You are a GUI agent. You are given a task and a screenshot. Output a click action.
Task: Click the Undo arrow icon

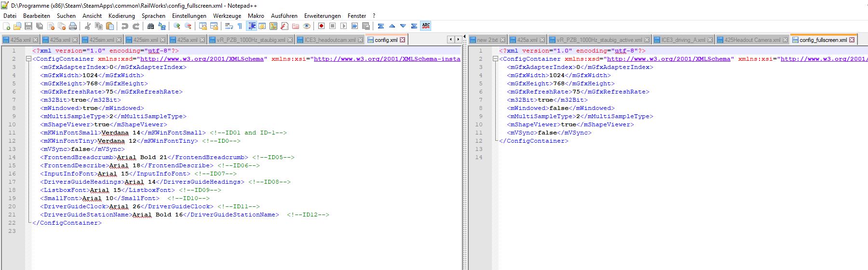click(x=125, y=26)
